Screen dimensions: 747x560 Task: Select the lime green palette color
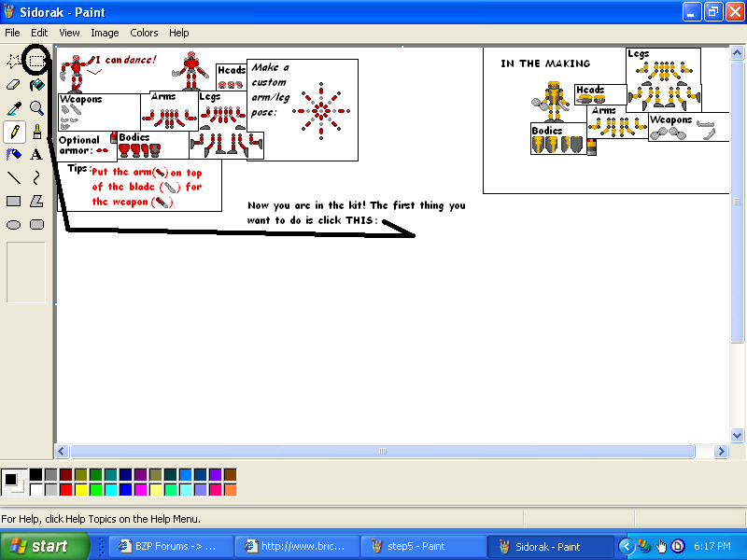[x=96, y=489]
